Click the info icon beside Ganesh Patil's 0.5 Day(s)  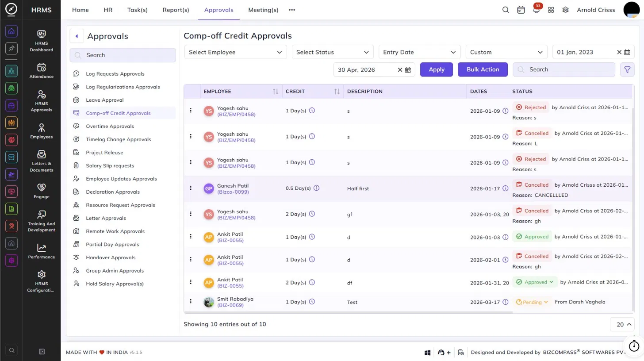coord(316,188)
